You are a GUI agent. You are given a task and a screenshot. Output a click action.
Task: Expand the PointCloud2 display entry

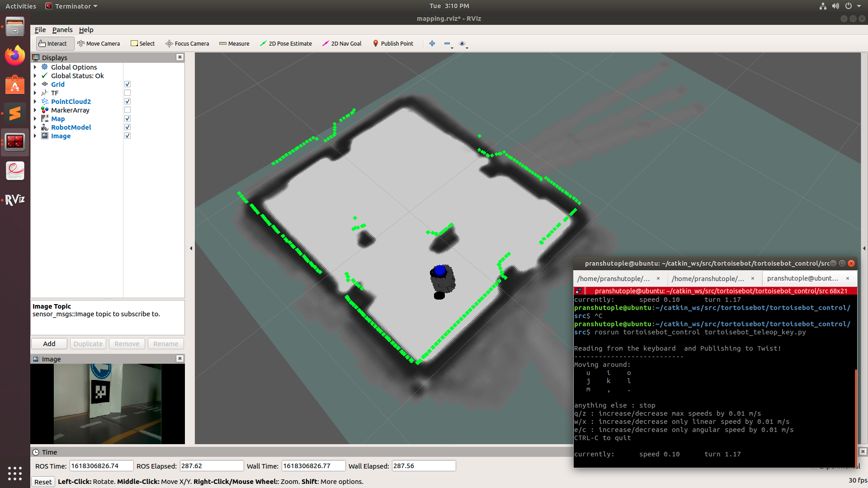pos(35,102)
